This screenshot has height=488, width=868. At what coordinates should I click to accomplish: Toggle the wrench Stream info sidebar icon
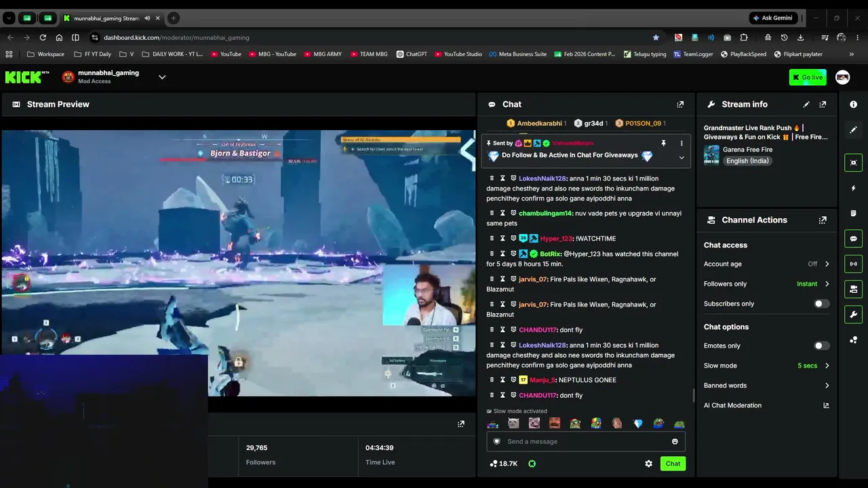pos(853,314)
